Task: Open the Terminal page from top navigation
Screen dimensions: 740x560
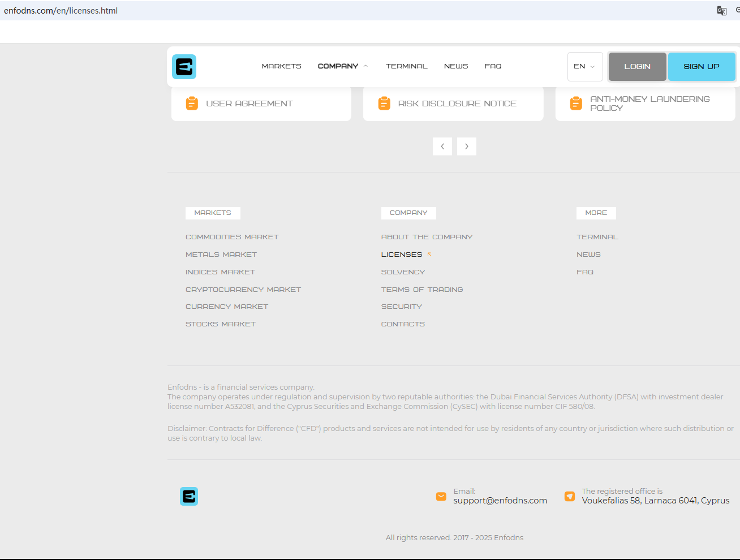Action: pyautogui.click(x=406, y=66)
